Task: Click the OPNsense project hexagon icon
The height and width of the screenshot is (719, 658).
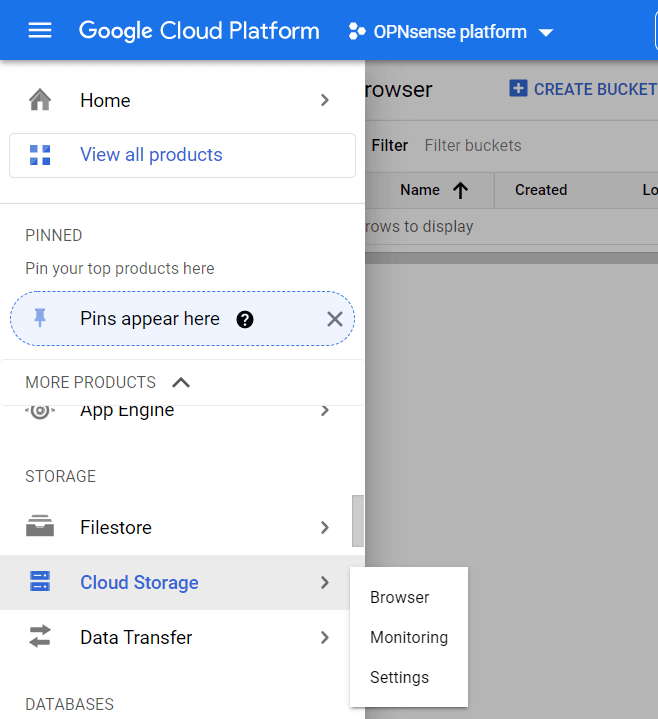Action: 357,32
